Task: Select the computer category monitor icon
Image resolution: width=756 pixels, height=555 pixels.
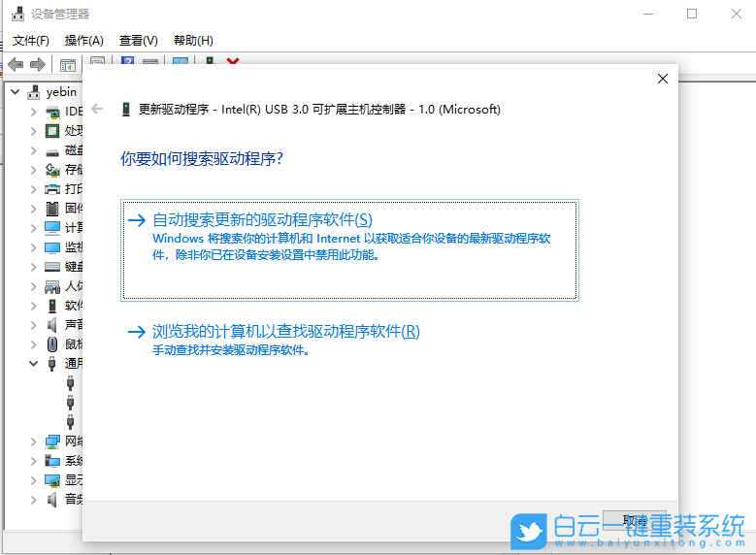Action: click(52, 228)
